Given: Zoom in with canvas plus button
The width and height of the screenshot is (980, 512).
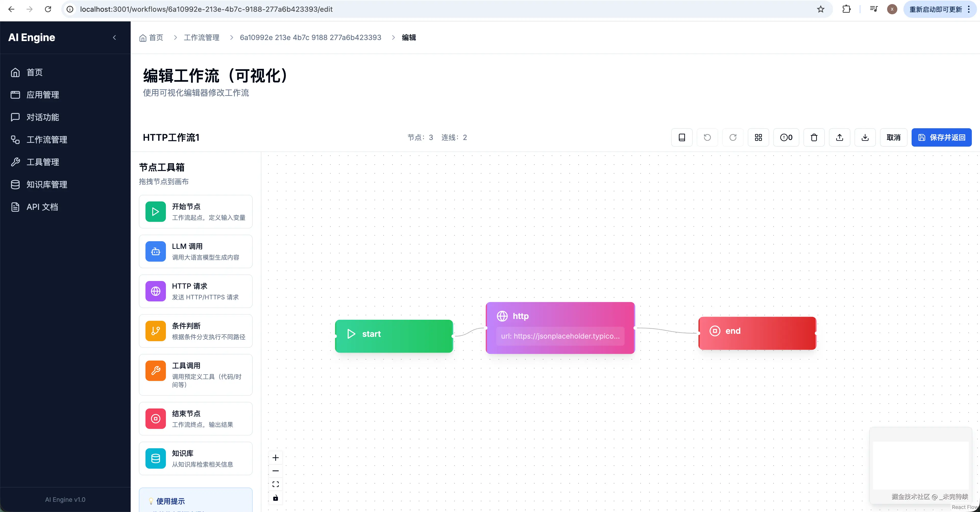Looking at the screenshot, I should point(275,458).
